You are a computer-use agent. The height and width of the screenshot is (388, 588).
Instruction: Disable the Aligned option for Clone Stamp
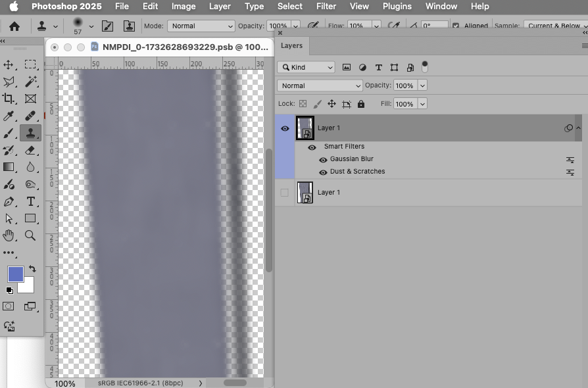pyautogui.click(x=455, y=25)
